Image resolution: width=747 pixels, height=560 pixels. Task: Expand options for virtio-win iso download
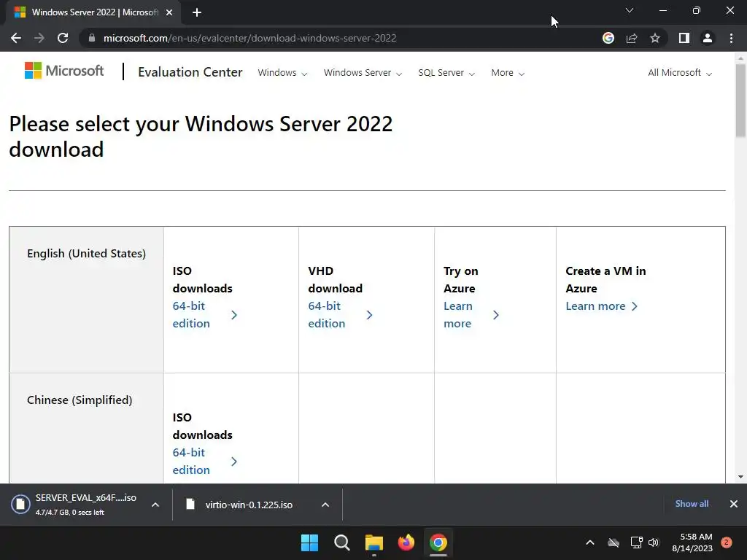pos(325,505)
